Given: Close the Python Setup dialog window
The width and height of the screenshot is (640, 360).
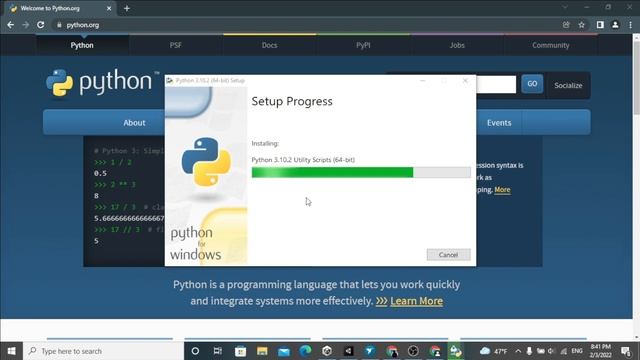Looking at the screenshot, I should pyautogui.click(x=465, y=80).
